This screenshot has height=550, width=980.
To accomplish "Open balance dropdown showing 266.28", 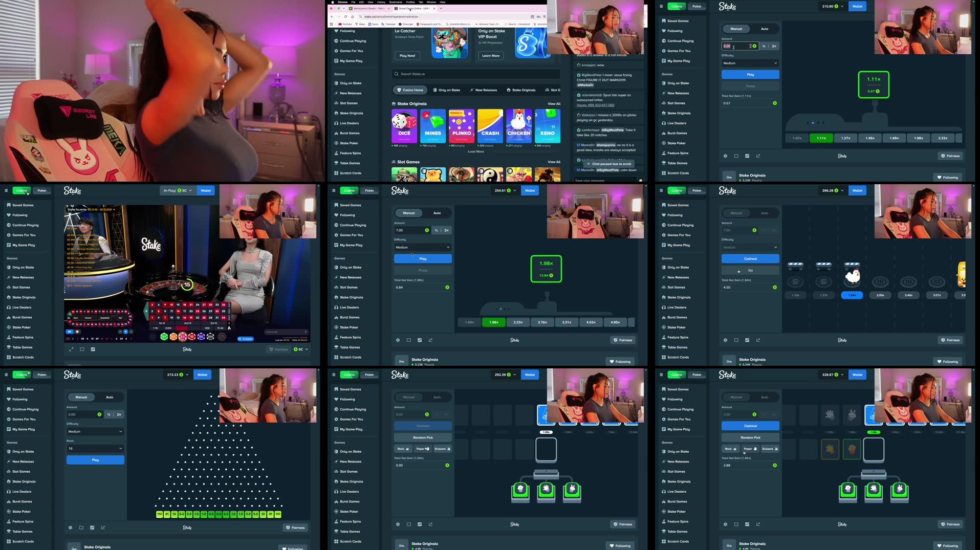I will (833, 190).
